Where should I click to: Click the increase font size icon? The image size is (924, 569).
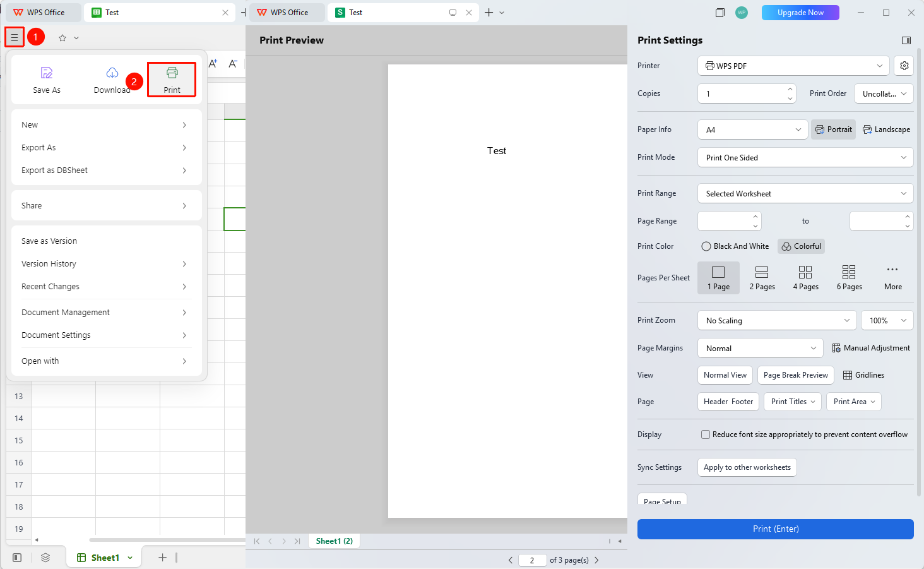pos(213,63)
